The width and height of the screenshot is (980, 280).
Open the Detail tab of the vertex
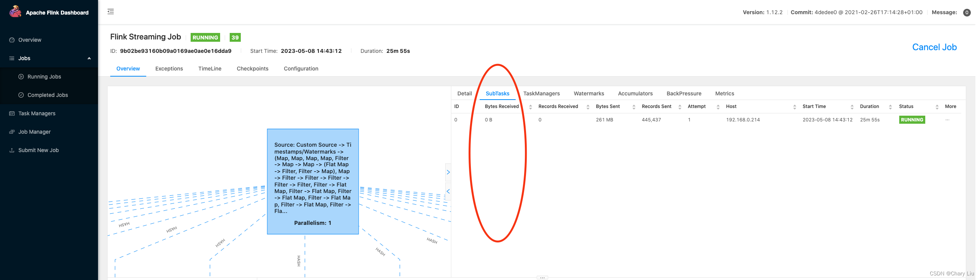tap(464, 93)
